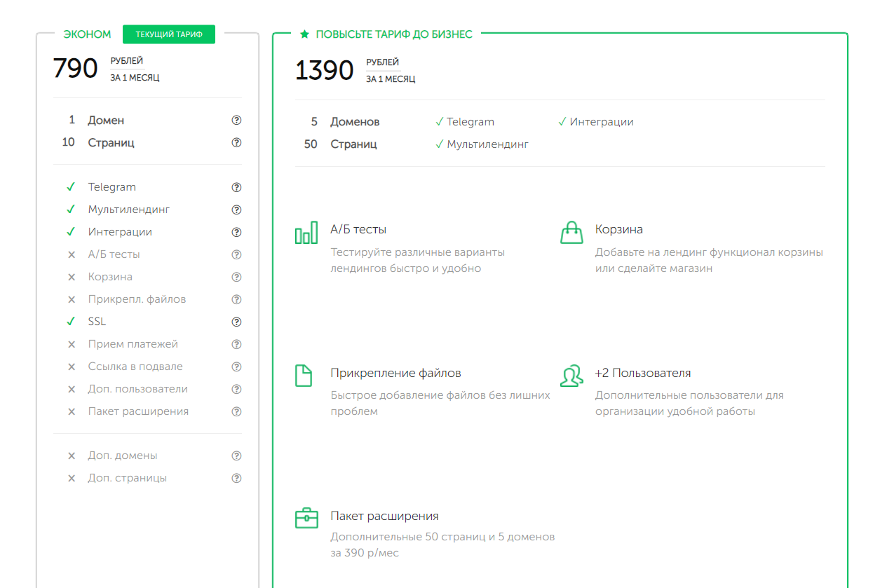Image resolution: width=887 pixels, height=588 pixels.
Task: Click the Пакет расширения feature title
Action: click(x=384, y=517)
